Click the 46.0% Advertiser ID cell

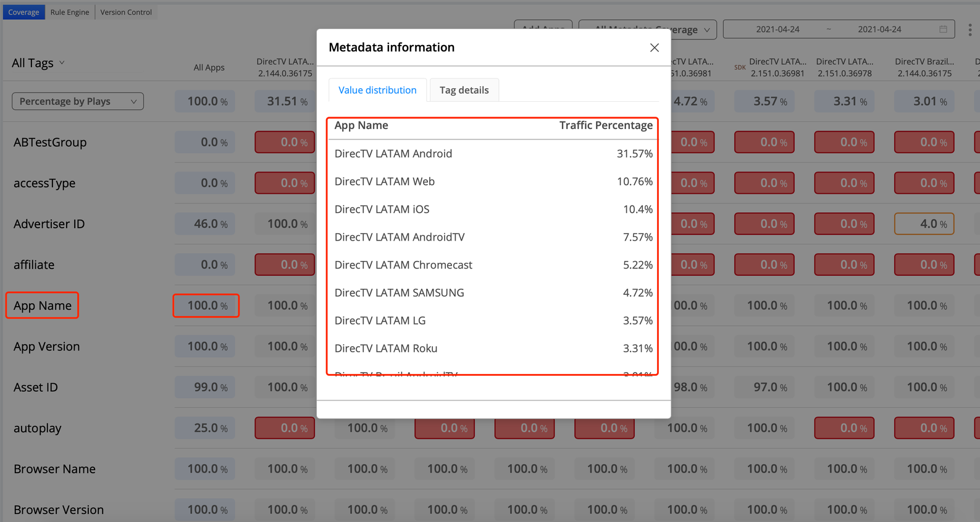pos(205,224)
